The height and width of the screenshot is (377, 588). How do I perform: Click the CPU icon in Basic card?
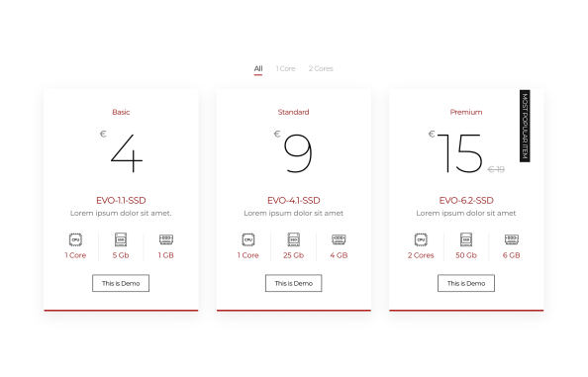coord(75,239)
